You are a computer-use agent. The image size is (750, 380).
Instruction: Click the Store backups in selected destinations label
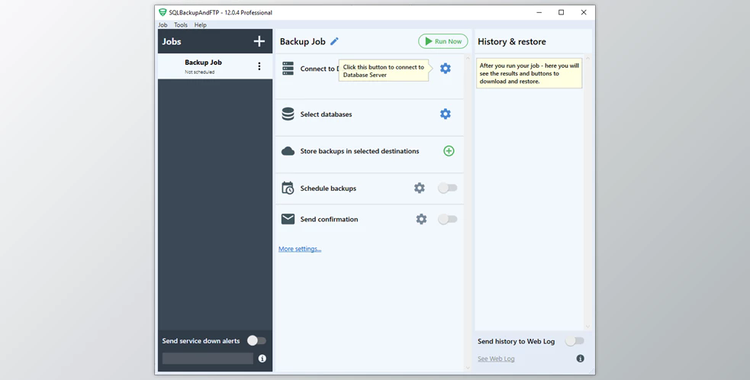click(360, 151)
